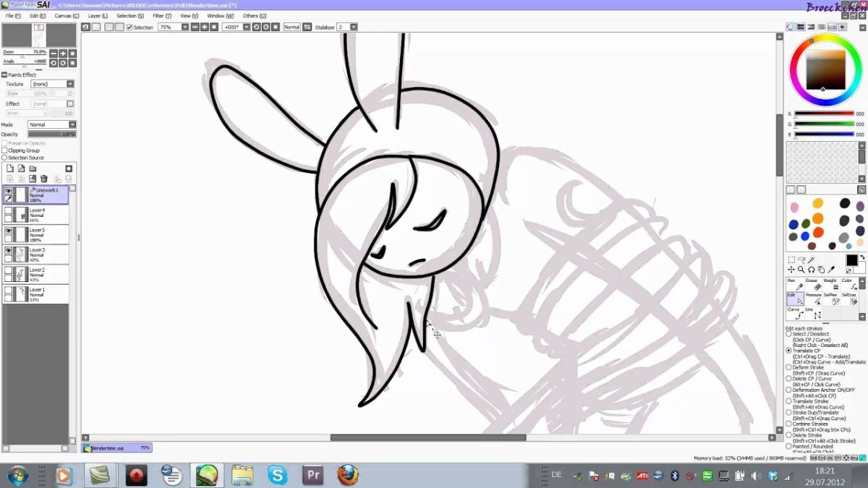The image size is (868, 488).
Task: Select the Pen linework tool
Action: point(794,285)
